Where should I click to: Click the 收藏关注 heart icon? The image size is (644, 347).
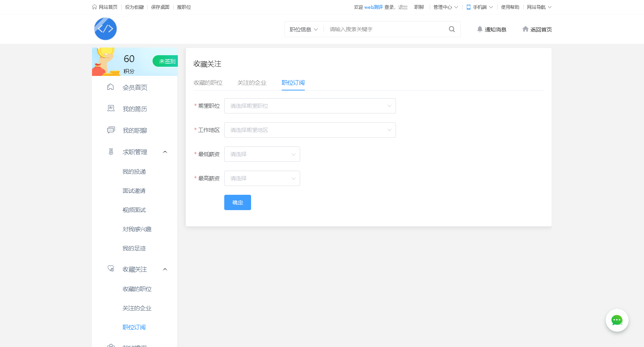point(111,269)
